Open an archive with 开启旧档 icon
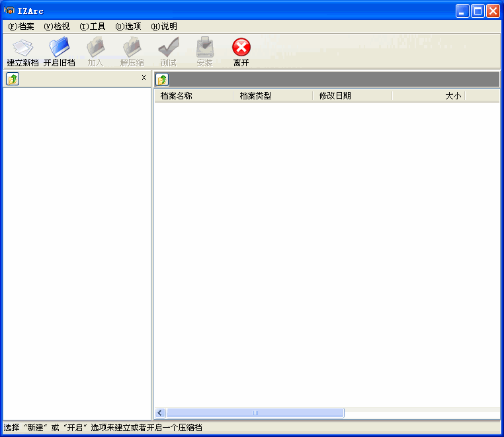The height and width of the screenshot is (437, 504). (x=59, y=48)
